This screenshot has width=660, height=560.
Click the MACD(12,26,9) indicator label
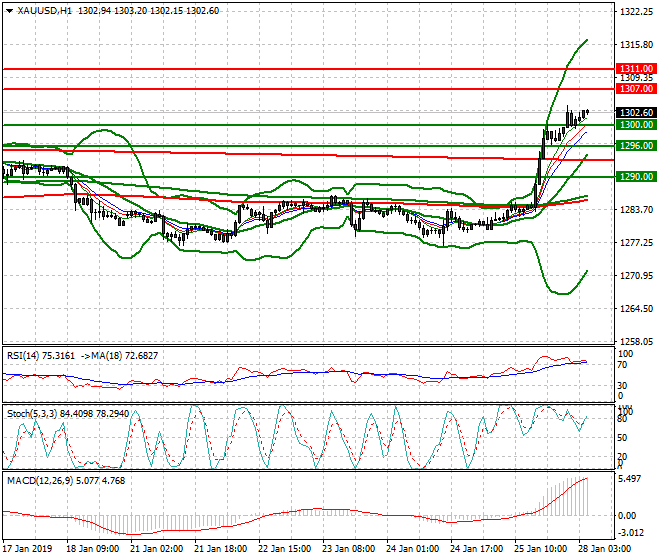point(36,481)
